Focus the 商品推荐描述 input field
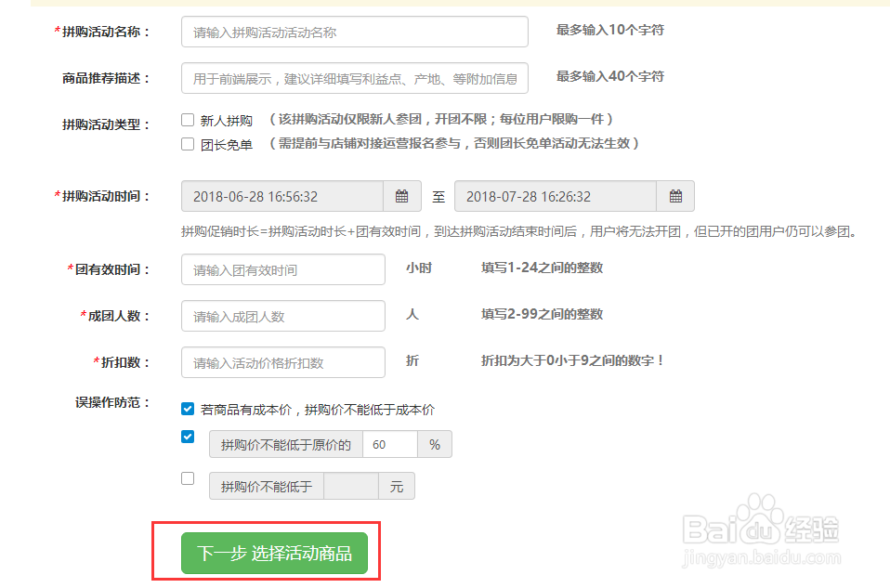Viewport: 890px width, 588px height. [355, 78]
